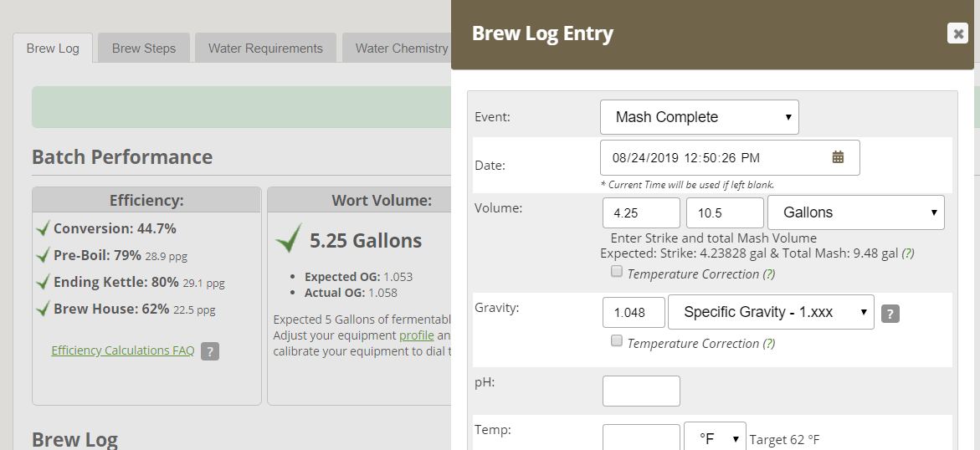Image resolution: width=980 pixels, height=450 pixels.
Task: Open the Gravity Temperature Correction help link
Action: click(769, 344)
